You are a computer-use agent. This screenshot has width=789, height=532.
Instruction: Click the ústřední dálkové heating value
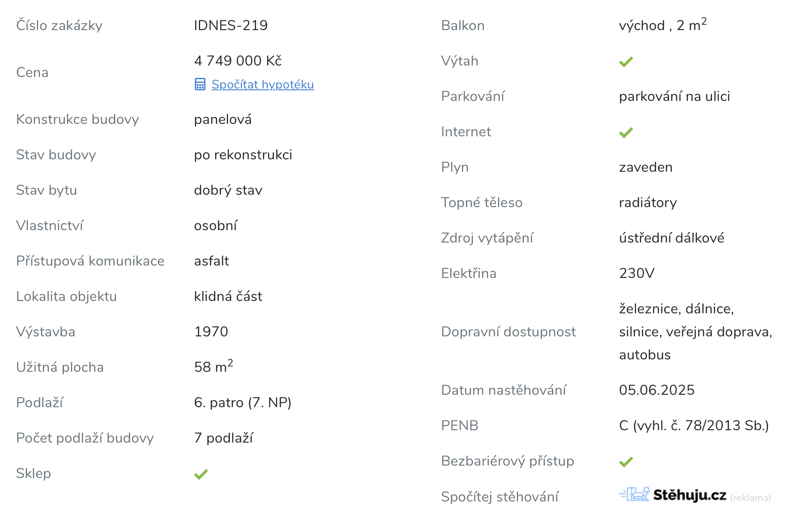click(672, 238)
